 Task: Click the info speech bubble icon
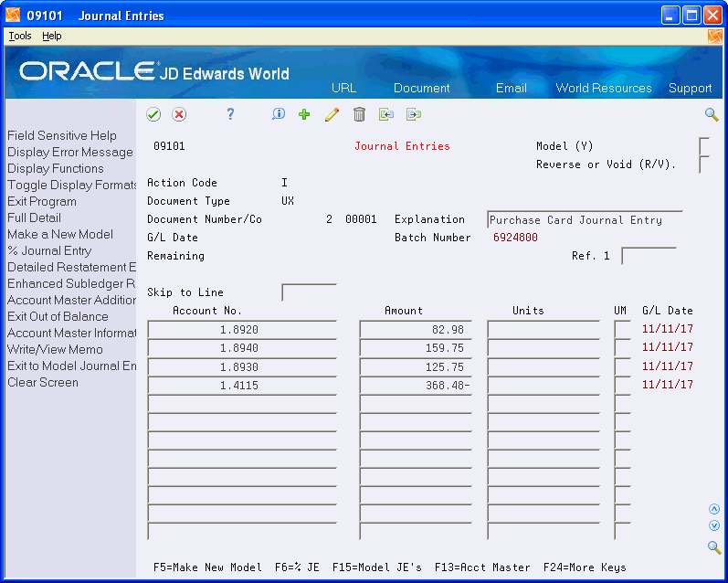pos(279,114)
